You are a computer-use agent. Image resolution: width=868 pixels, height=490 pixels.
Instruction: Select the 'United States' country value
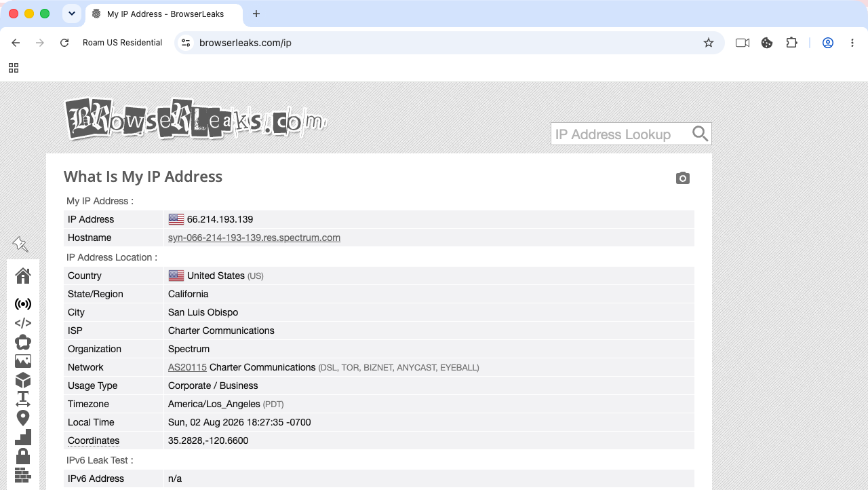click(216, 276)
